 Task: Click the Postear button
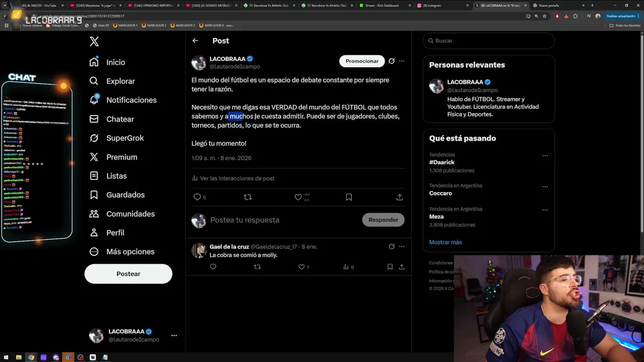pos(128,274)
